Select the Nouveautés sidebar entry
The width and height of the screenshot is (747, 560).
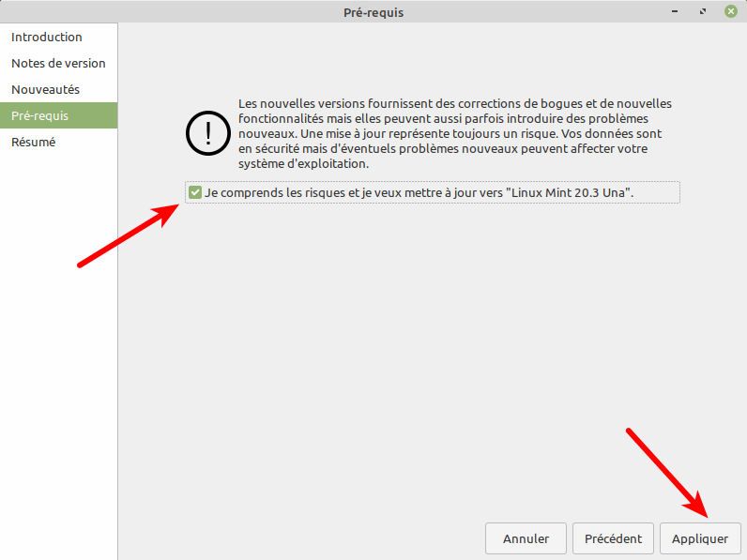(x=58, y=89)
